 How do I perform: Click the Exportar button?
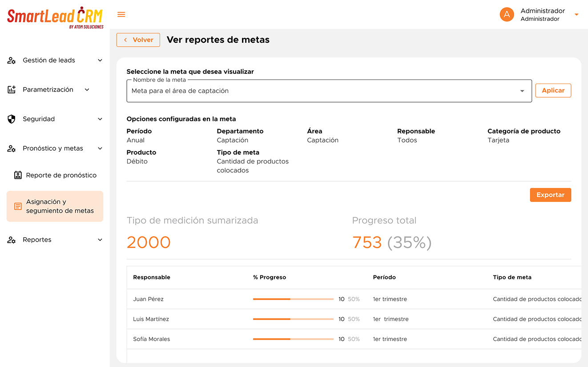(x=550, y=195)
